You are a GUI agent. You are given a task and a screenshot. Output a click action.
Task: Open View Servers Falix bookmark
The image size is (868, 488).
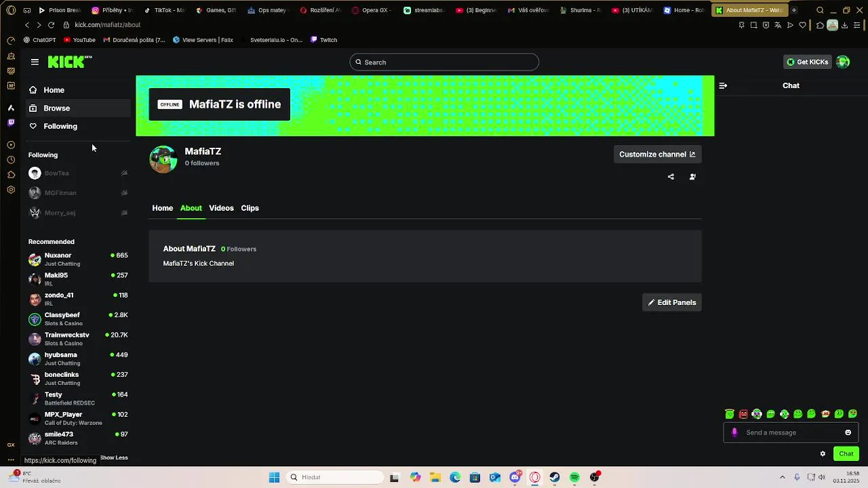click(203, 40)
